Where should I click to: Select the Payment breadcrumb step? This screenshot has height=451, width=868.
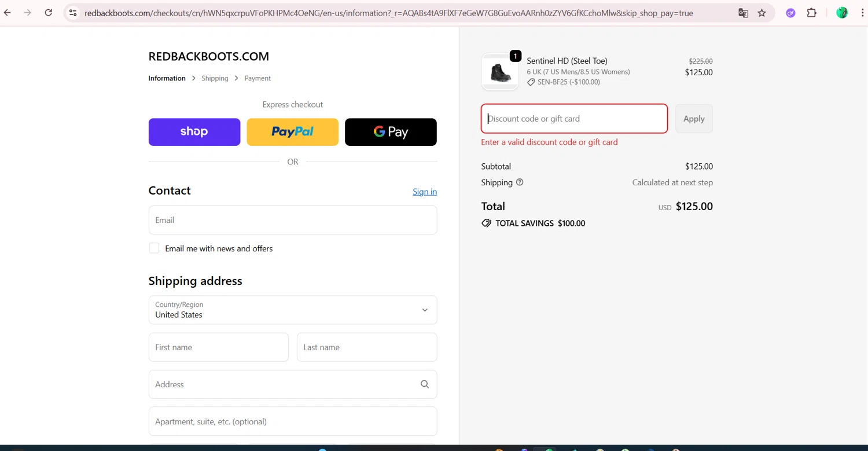pos(258,78)
